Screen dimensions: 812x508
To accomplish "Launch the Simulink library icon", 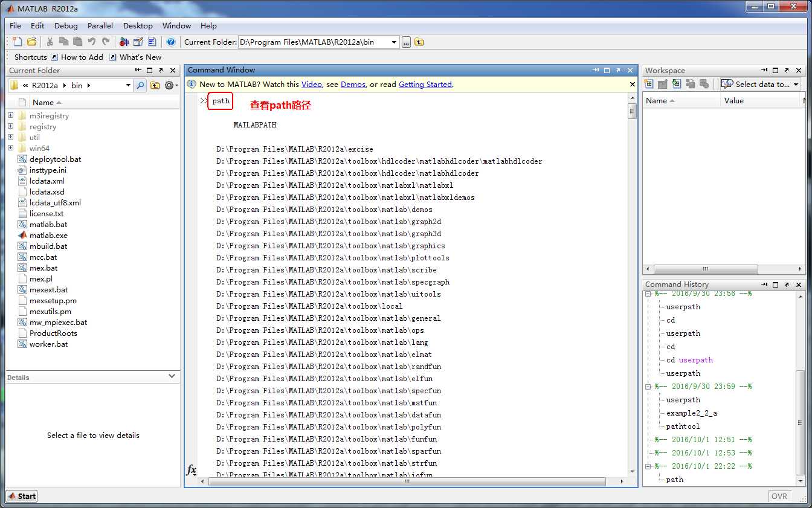I will [x=124, y=42].
